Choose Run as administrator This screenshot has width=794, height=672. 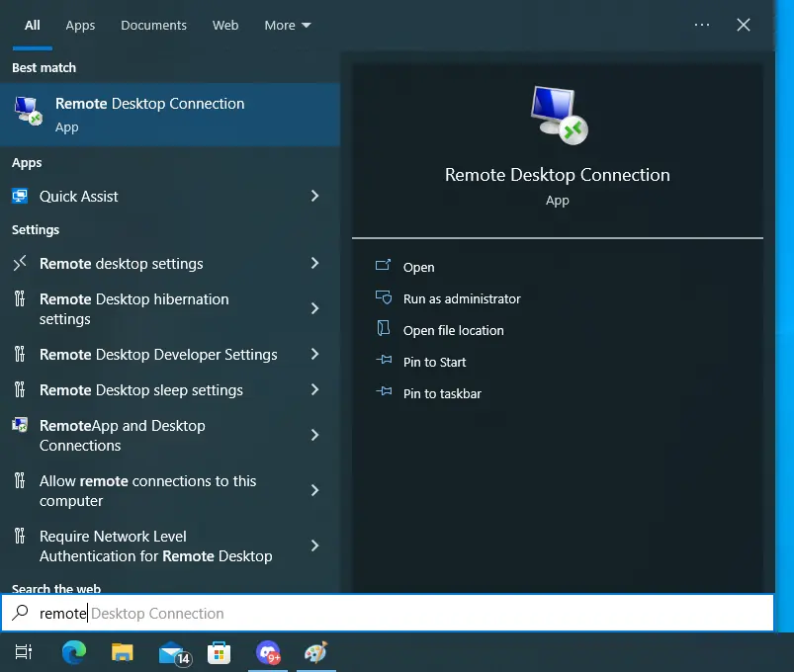[x=462, y=299]
